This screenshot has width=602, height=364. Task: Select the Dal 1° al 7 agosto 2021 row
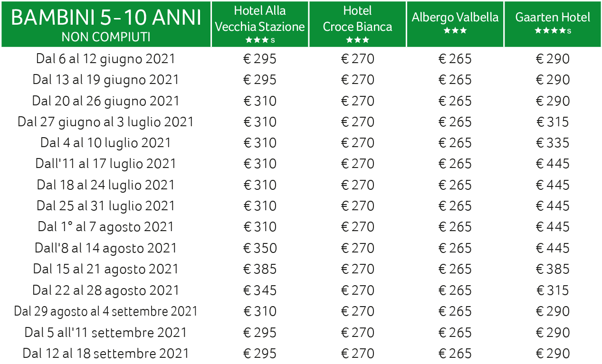(301, 227)
